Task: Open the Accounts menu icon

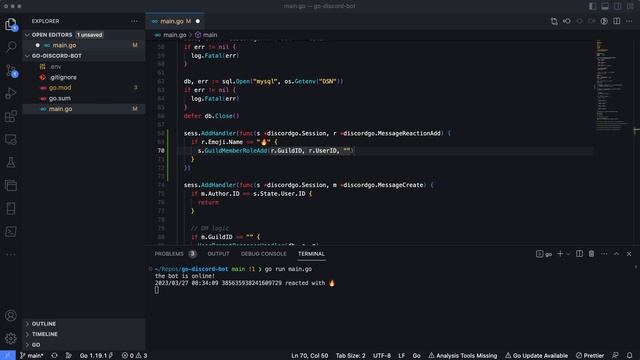Action: 11,315
